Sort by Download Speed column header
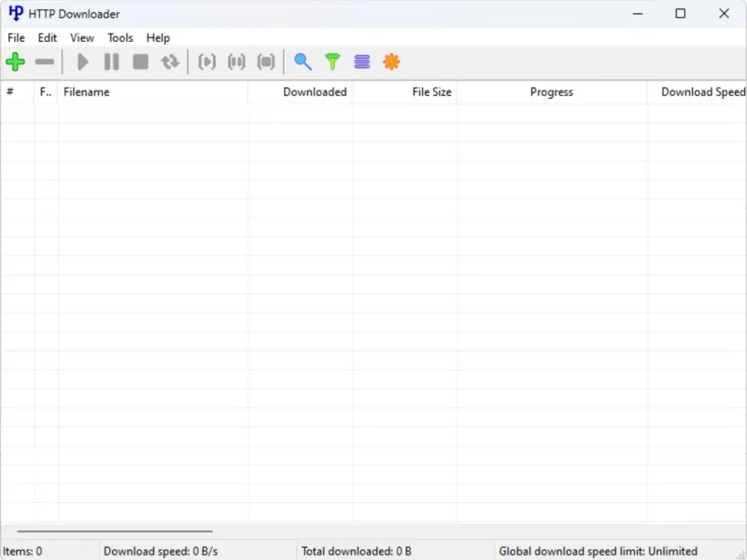 697,91
